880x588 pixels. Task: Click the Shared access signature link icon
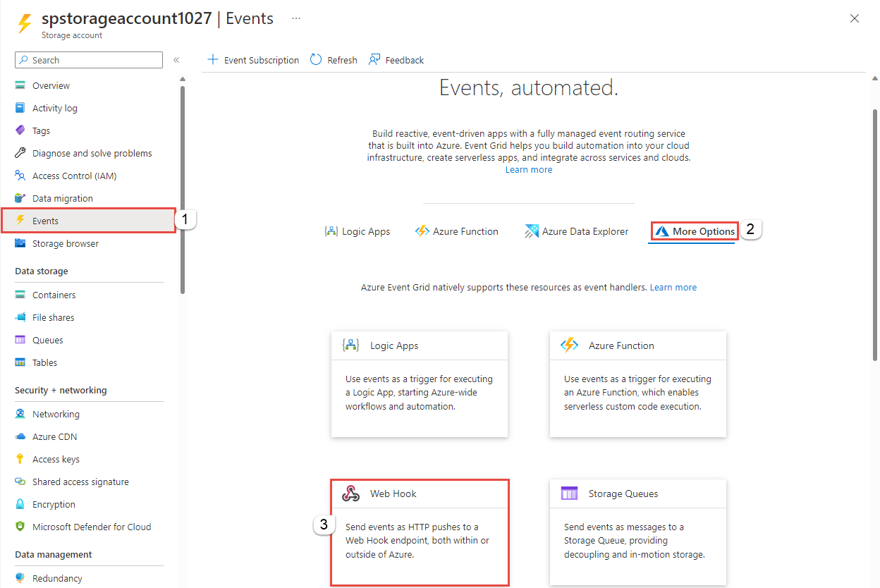pos(20,482)
